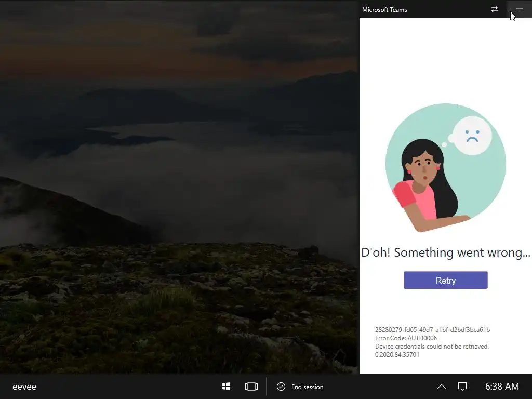Click the sad face error illustration
The image size is (532, 399).
(445, 168)
